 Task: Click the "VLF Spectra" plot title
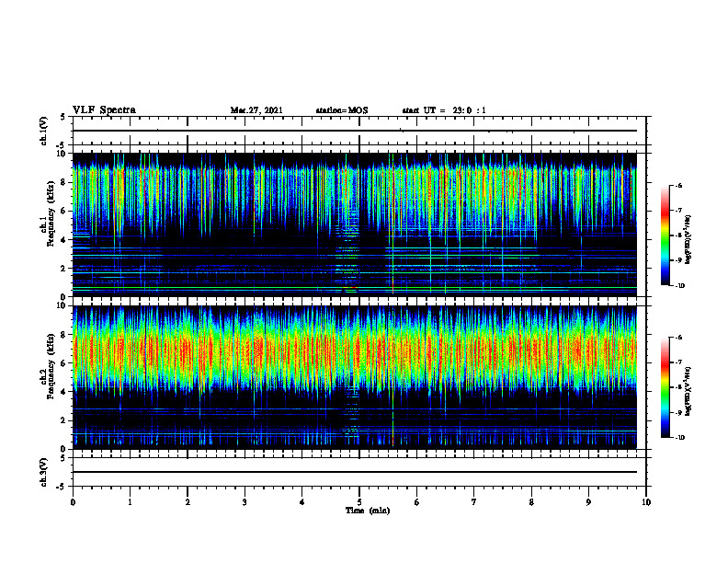click(x=104, y=110)
